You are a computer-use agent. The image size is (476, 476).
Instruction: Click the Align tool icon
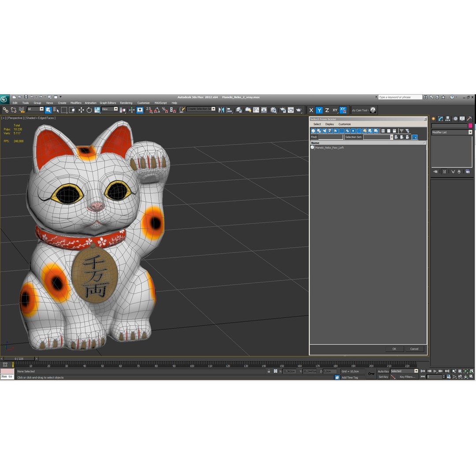tap(230, 110)
